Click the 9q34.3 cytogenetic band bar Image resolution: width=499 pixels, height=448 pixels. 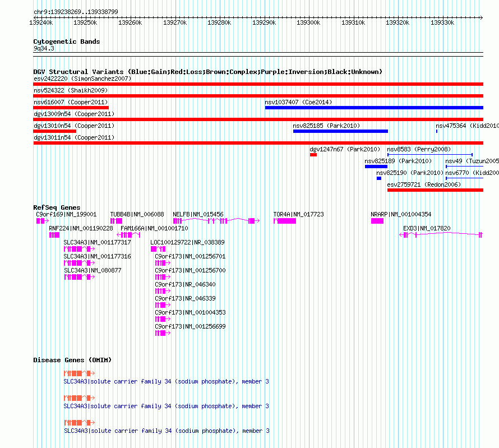[x=258, y=54]
